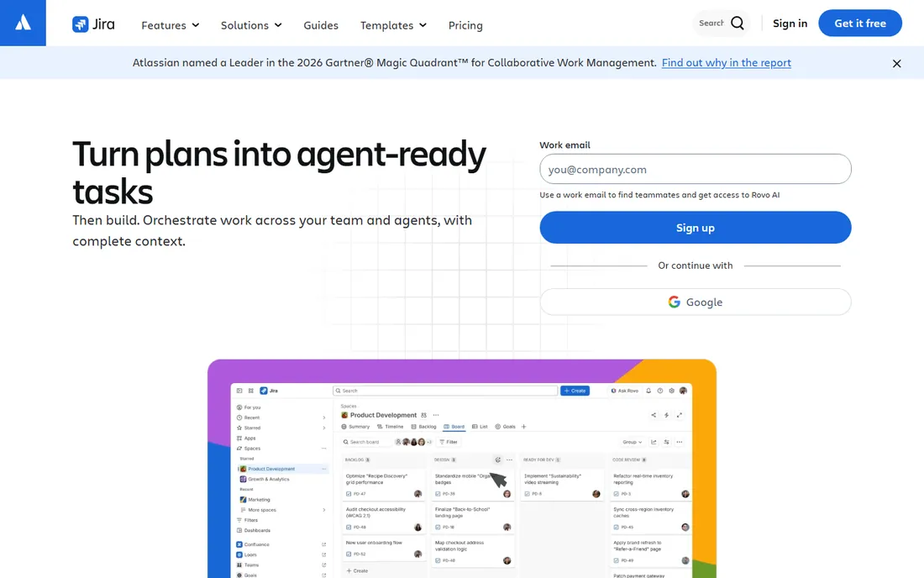Click the 'Then build. Orchestrate work' paragraph

tap(272, 230)
